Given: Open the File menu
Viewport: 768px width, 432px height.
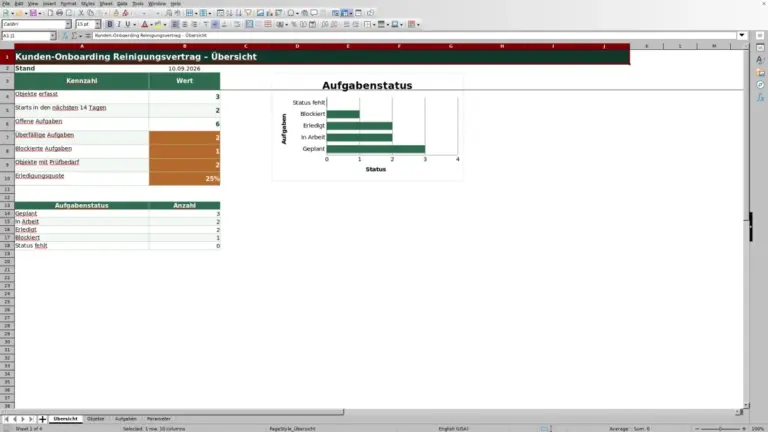Looking at the screenshot, I should (x=6, y=3).
